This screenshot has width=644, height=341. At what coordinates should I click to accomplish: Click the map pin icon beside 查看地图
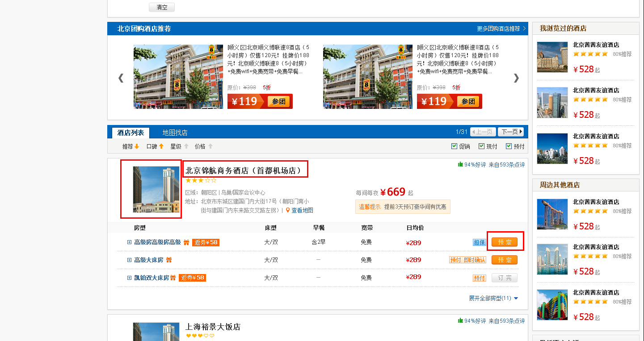pos(288,210)
